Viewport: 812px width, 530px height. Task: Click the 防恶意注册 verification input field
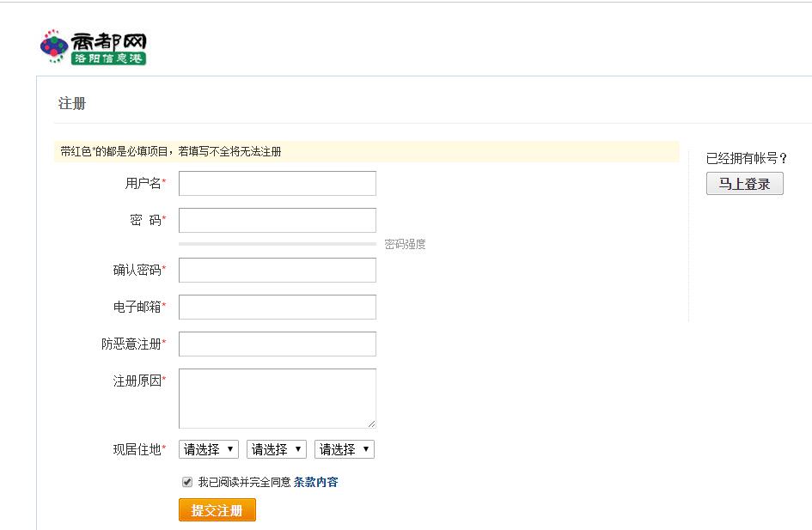point(277,344)
